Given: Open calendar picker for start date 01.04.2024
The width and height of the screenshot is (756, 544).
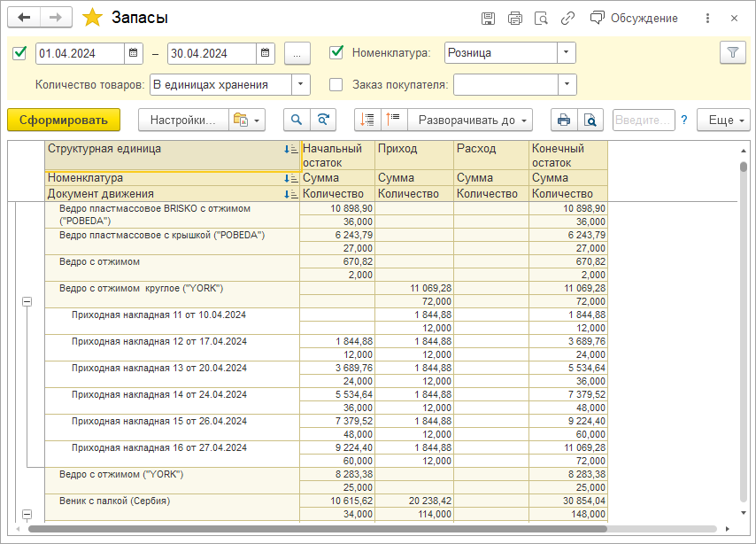Looking at the screenshot, I should click(x=133, y=53).
